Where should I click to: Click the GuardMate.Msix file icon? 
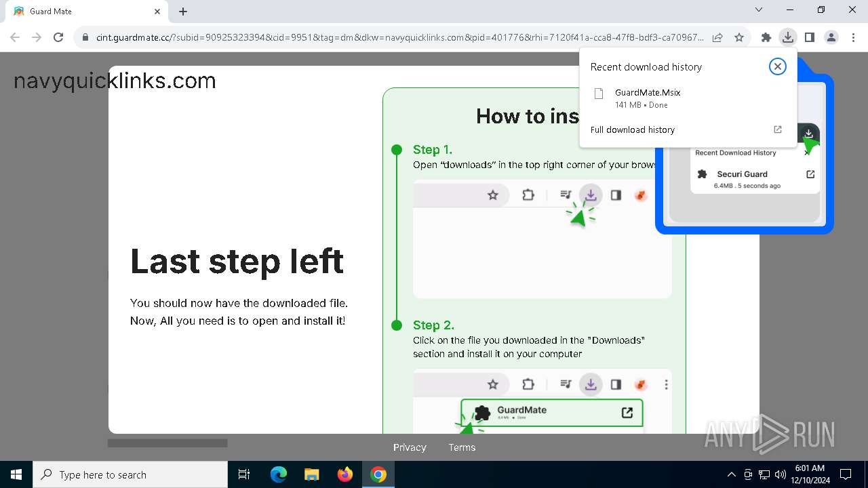point(599,94)
